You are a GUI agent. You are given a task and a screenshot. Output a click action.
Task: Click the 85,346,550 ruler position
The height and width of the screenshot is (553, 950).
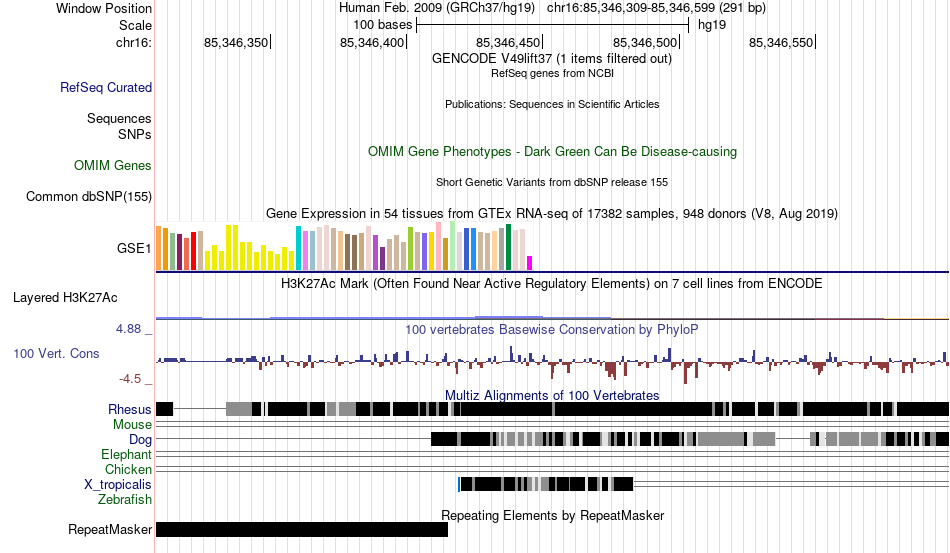pyautogui.click(x=781, y=42)
